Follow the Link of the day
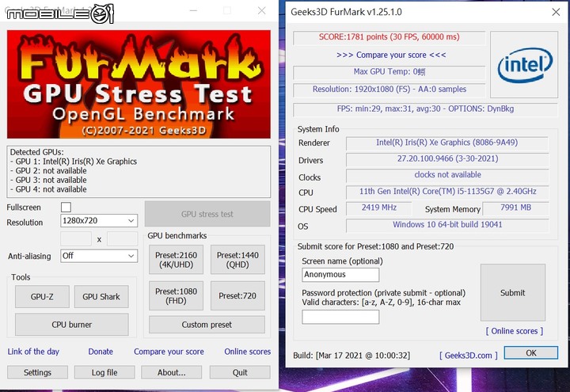The image size is (570, 392). (33, 352)
